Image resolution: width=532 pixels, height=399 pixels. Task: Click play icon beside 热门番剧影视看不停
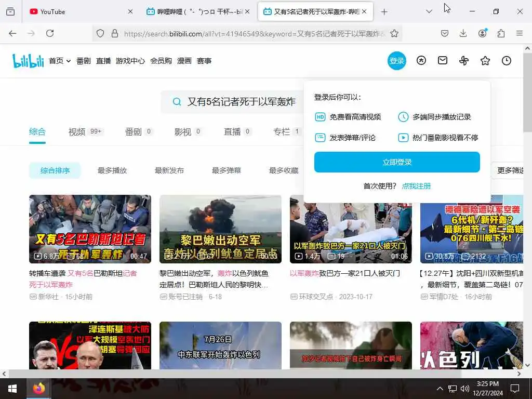pyautogui.click(x=403, y=138)
